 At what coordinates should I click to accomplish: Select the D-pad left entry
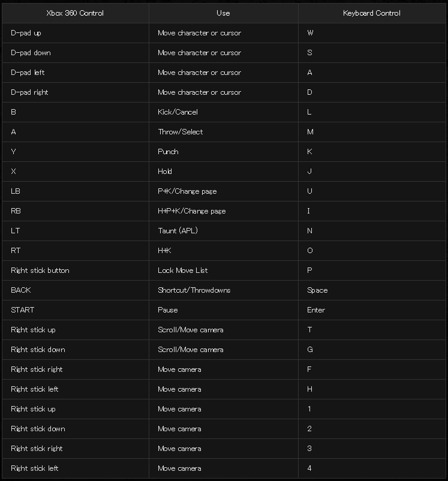(28, 73)
